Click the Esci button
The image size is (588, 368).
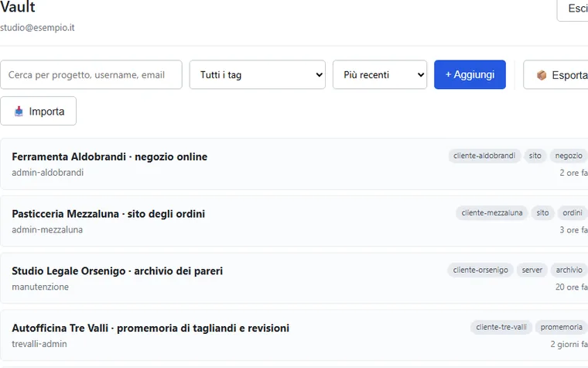573,8
